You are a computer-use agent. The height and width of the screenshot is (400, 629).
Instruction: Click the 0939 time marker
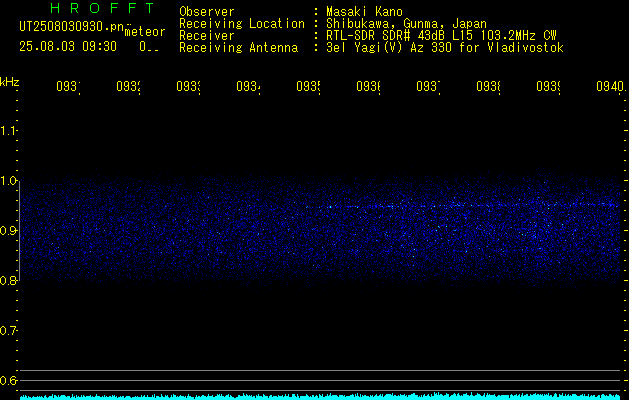click(548, 86)
